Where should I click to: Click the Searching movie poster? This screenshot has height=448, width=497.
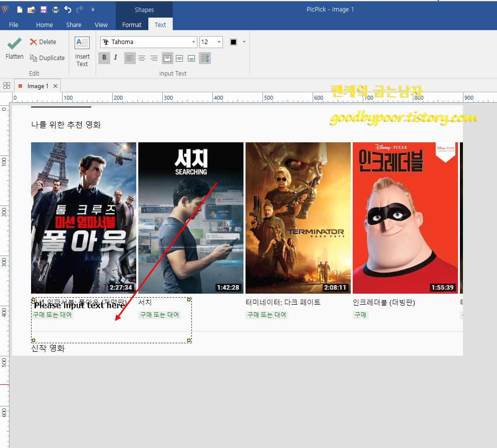click(191, 217)
